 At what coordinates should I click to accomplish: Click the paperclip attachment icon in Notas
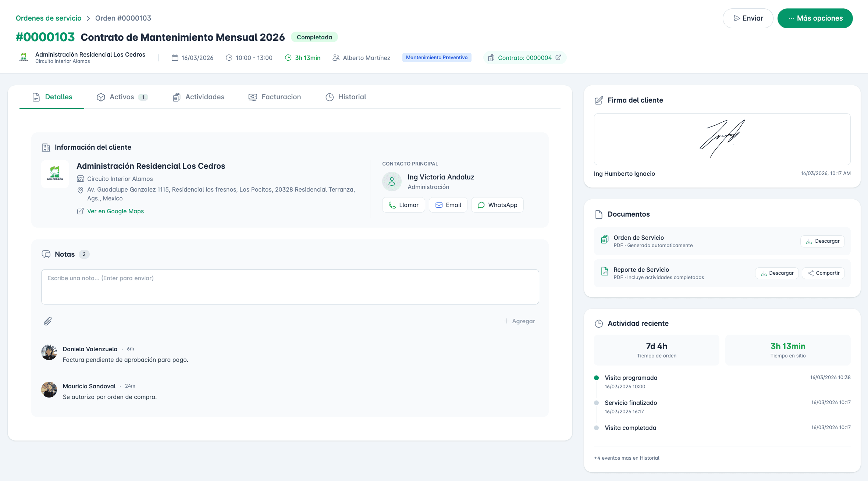click(x=48, y=321)
